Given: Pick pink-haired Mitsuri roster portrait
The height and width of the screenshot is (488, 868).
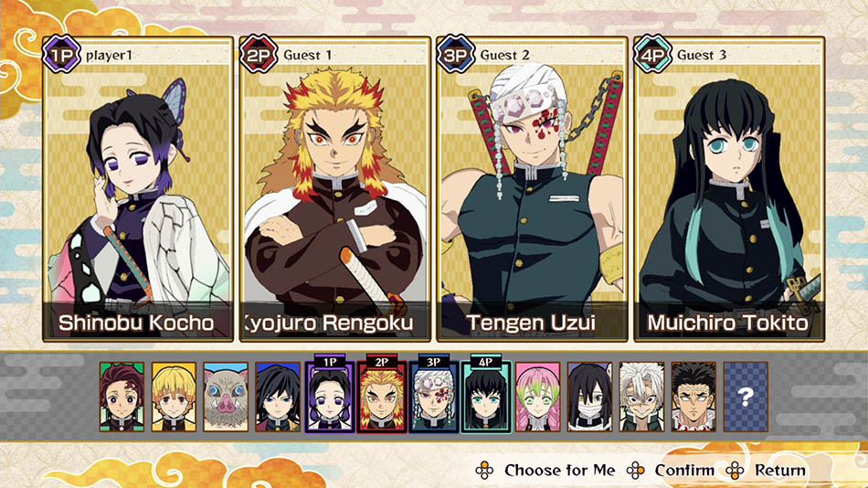Looking at the screenshot, I should pyautogui.click(x=537, y=397).
